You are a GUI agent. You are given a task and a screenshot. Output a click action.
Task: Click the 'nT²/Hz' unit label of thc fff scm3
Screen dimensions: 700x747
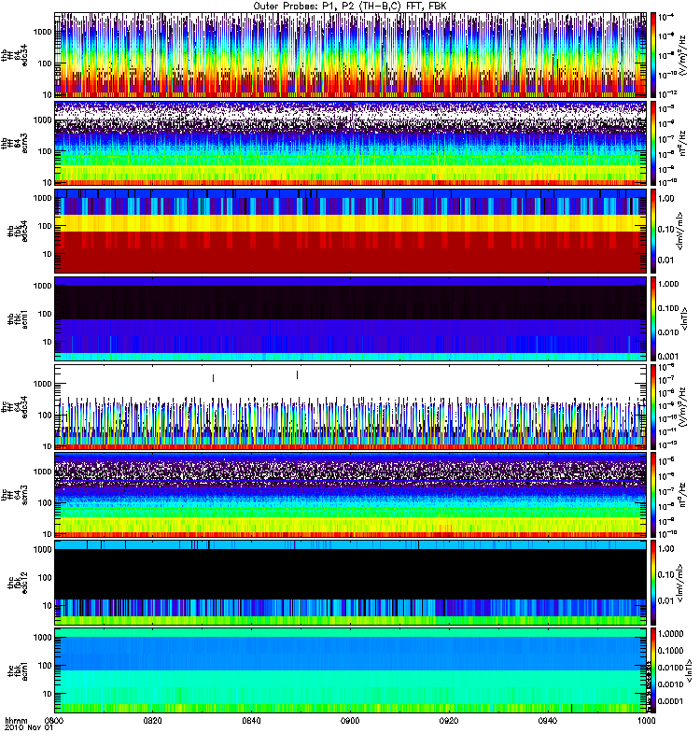click(x=683, y=495)
